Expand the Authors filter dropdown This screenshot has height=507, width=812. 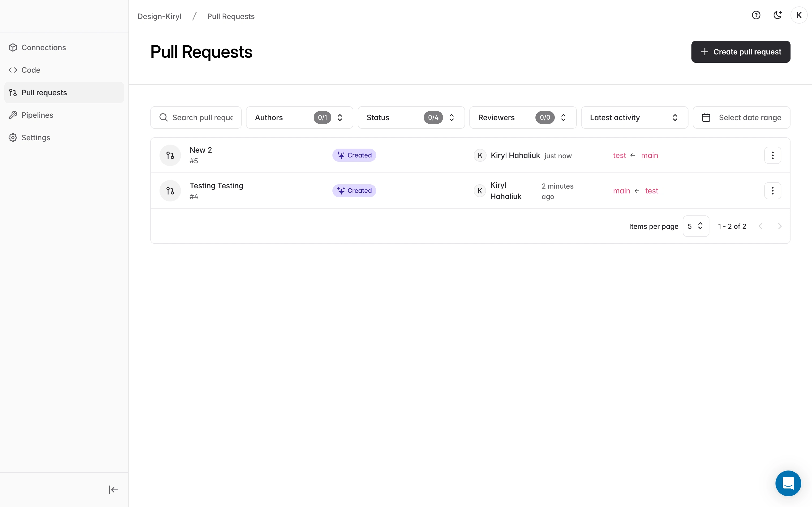tap(299, 118)
